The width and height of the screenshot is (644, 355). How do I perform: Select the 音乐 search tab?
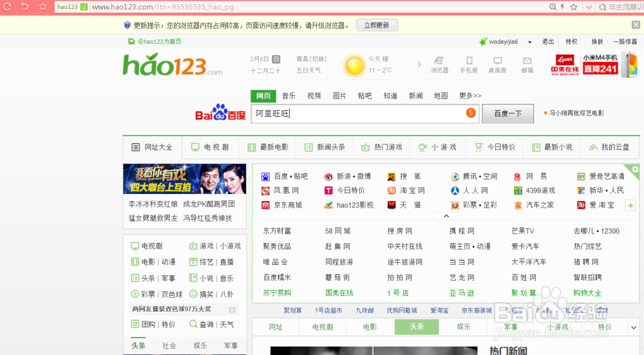point(289,96)
